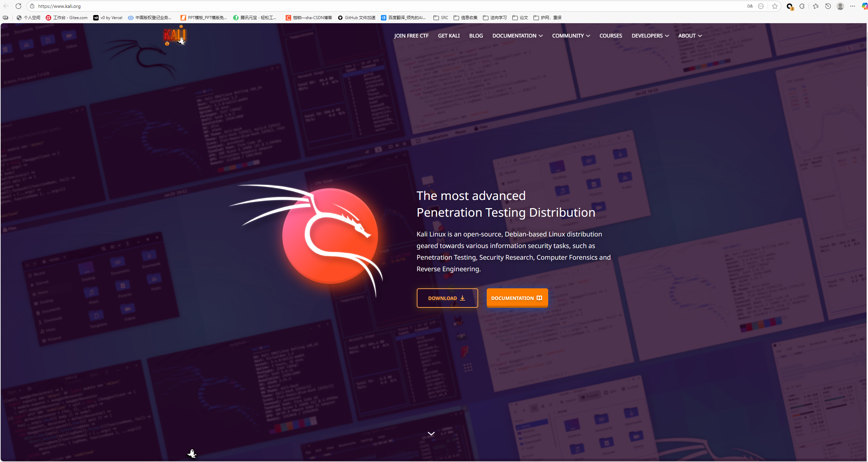Open browser Settings and more menu
Image resolution: width=868 pixels, height=462 pixels.
tap(853, 6)
